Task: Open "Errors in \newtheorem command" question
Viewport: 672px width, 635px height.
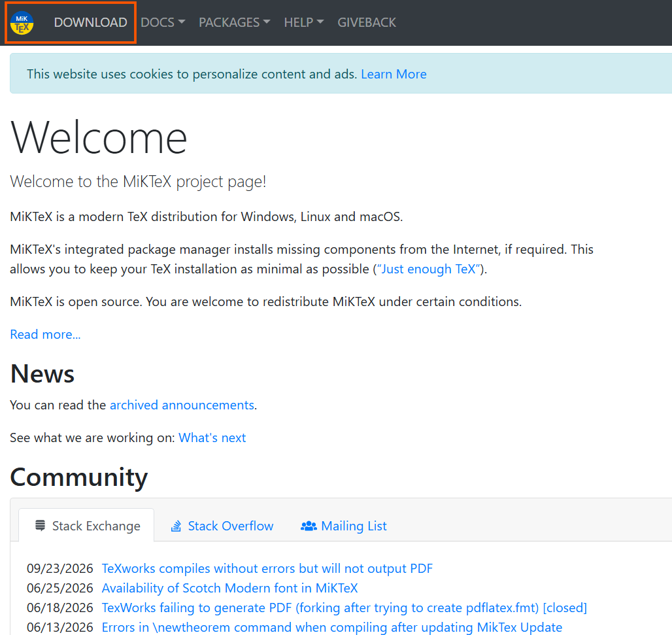Action: (331, 627)
